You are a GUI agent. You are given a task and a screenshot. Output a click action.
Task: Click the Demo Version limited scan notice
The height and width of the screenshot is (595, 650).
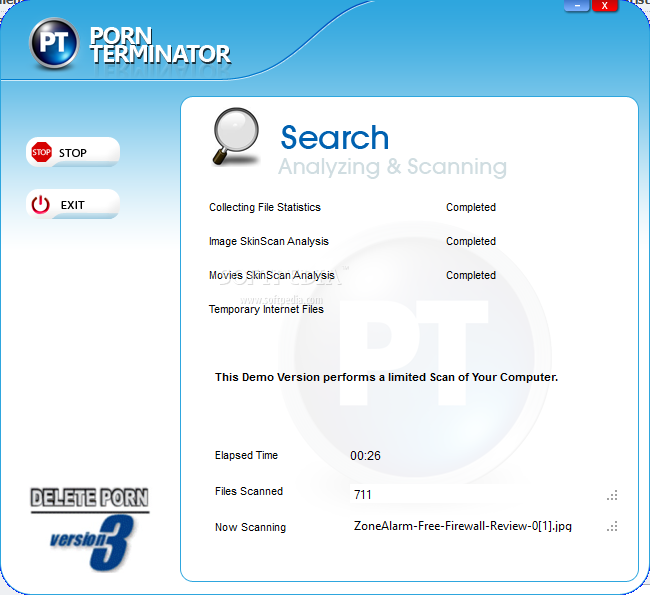pyautogui.click(x=386, y=377)
